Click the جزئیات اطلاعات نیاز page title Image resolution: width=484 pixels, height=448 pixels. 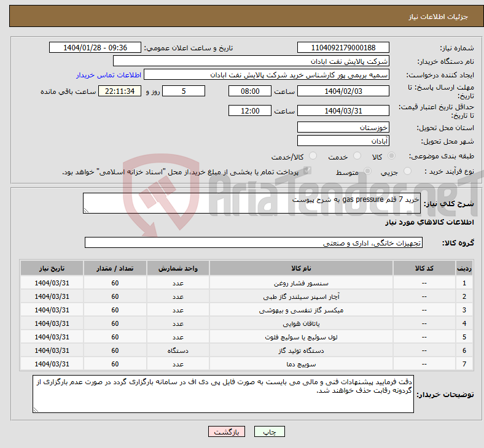(439, 17)
